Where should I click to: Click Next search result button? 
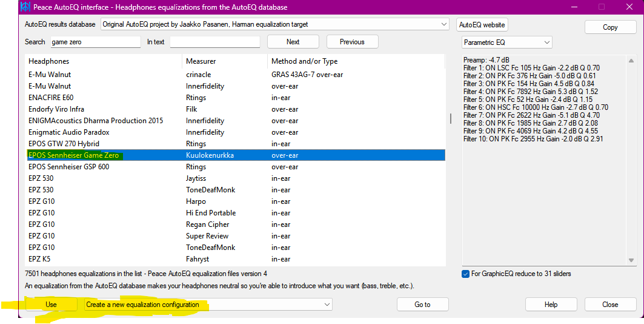pyautogui.click(x=293, y=42)
